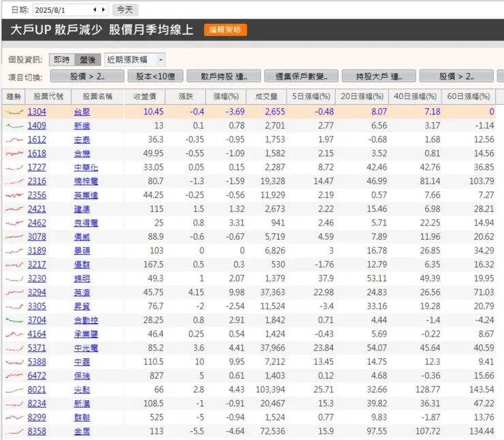The image size is (504, 440).
Task: Click closing price cell 167.5
Action: [x=154, y=265]
